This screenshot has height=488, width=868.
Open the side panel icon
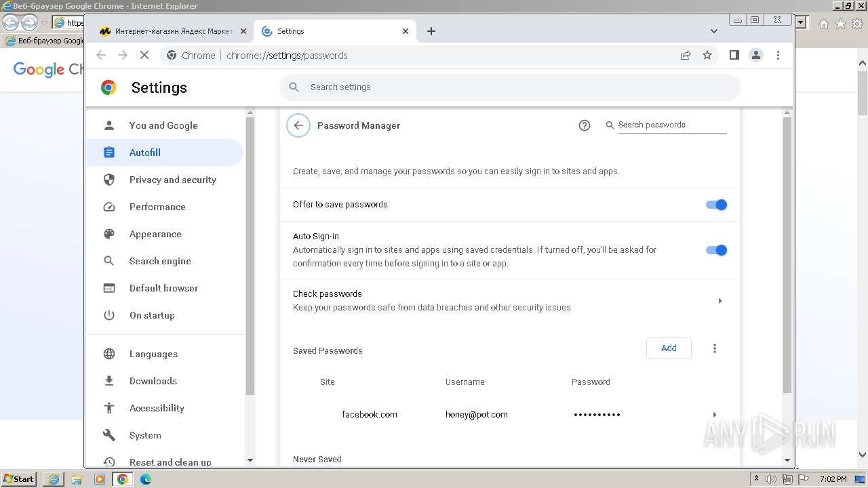click(x=734, y=56)
